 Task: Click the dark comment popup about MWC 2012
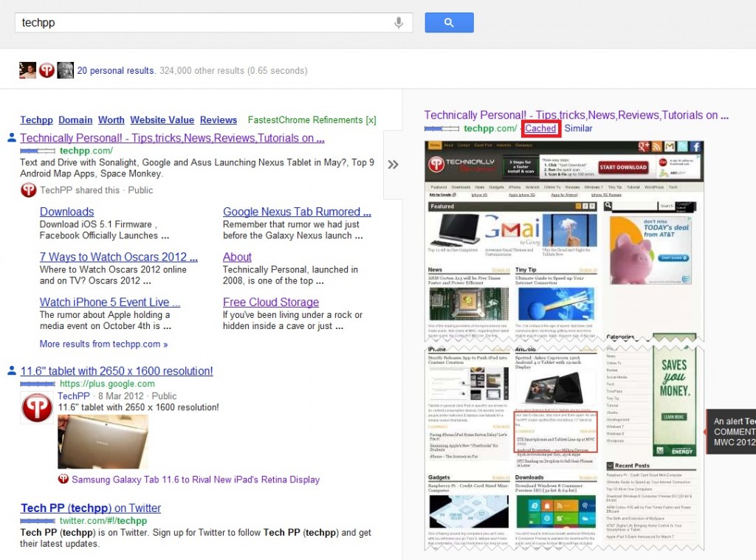tap(732, 432)
